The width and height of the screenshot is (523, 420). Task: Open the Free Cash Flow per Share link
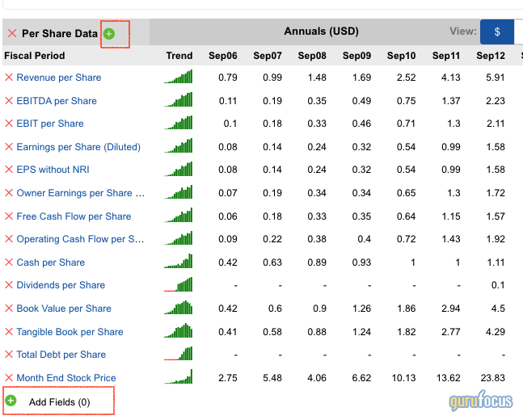[74, 216]
